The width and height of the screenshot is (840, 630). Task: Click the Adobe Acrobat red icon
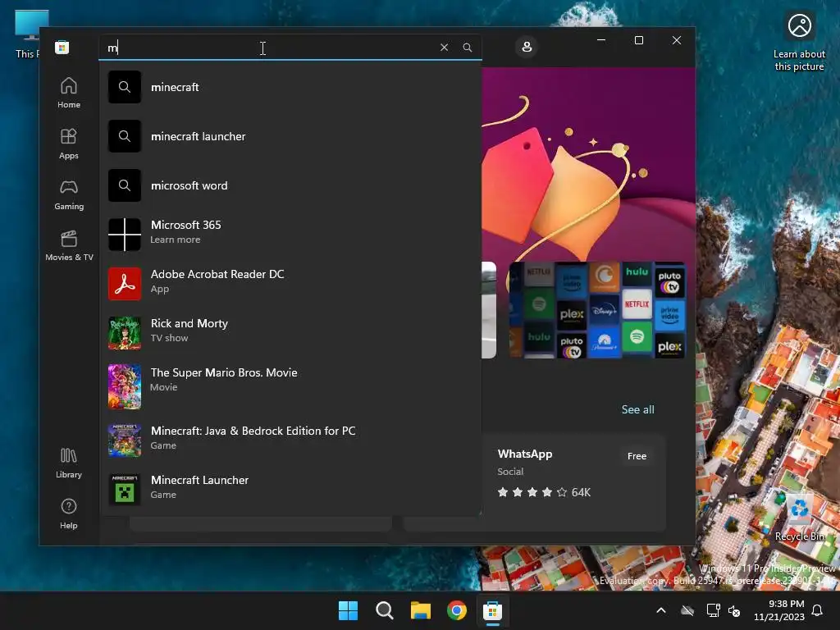click(x=125, y=283)
